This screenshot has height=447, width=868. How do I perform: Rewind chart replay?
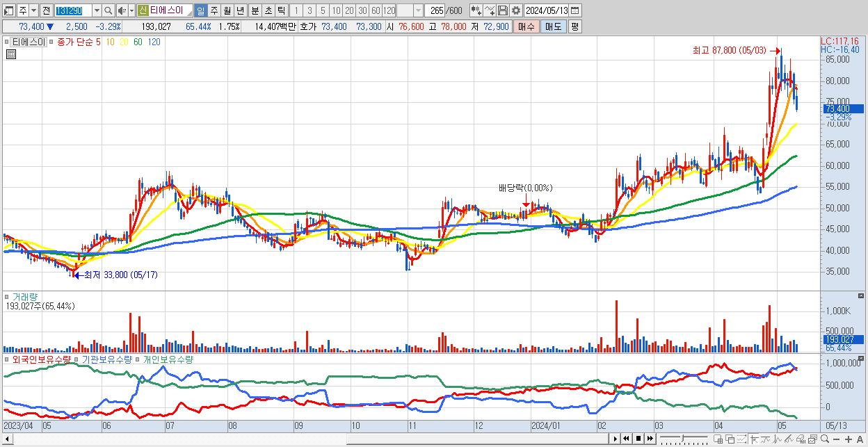click(x=626, y=439)
